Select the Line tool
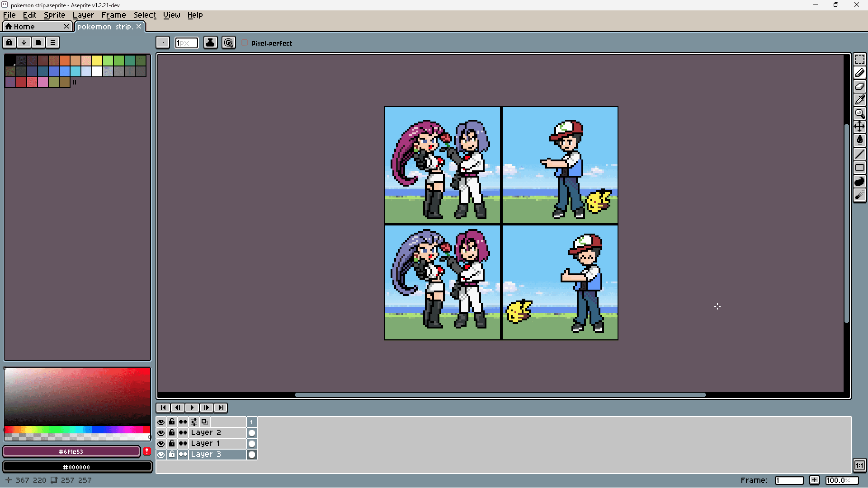Image resolution: width=868 pixels, height=488 pixels. coord(859,154)
